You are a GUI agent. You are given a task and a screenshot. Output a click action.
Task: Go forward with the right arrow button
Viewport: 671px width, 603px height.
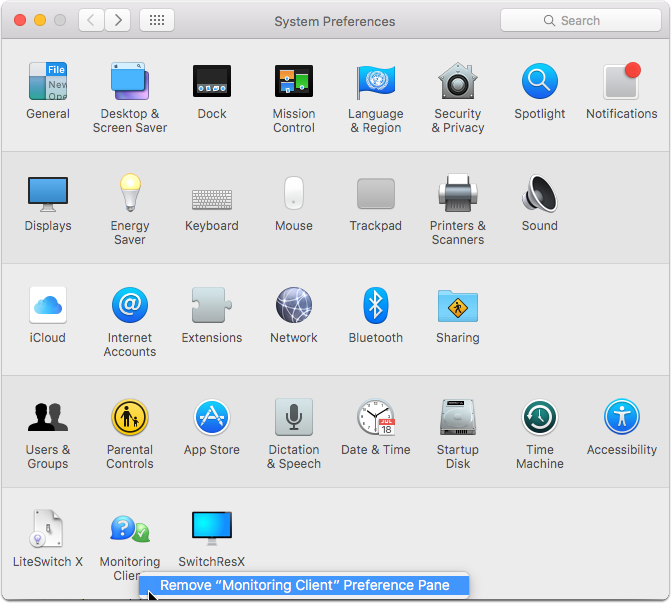pyautogui.click(x=118, y=20)
